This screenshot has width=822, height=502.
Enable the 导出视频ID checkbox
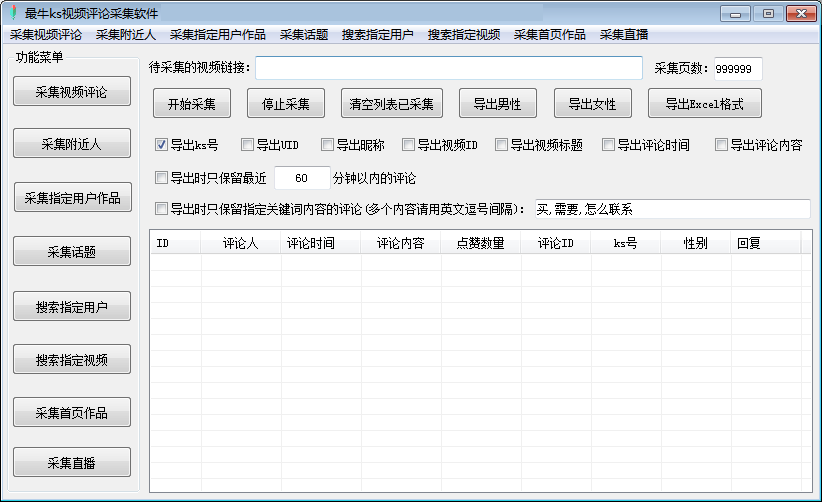(x=408, y=145)
